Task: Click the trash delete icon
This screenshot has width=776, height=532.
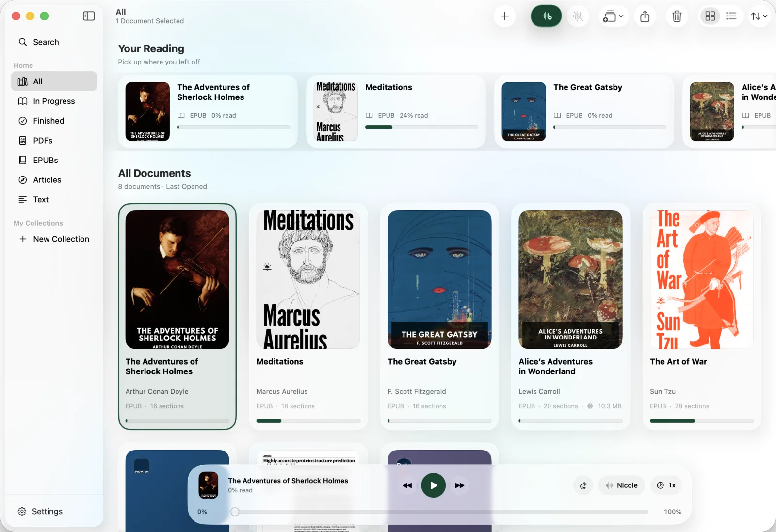Action: 677,16
